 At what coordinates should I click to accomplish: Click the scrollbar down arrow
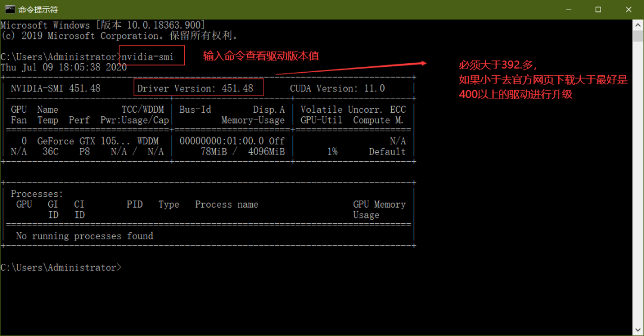638,330
